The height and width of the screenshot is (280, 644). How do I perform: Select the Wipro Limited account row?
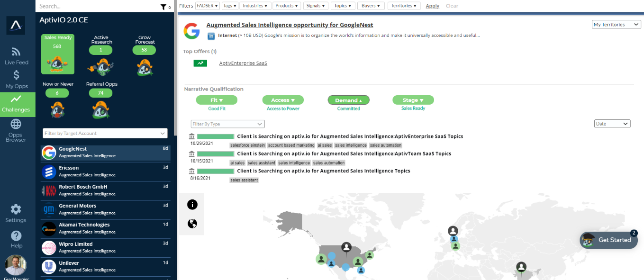[x=105, y=248]
